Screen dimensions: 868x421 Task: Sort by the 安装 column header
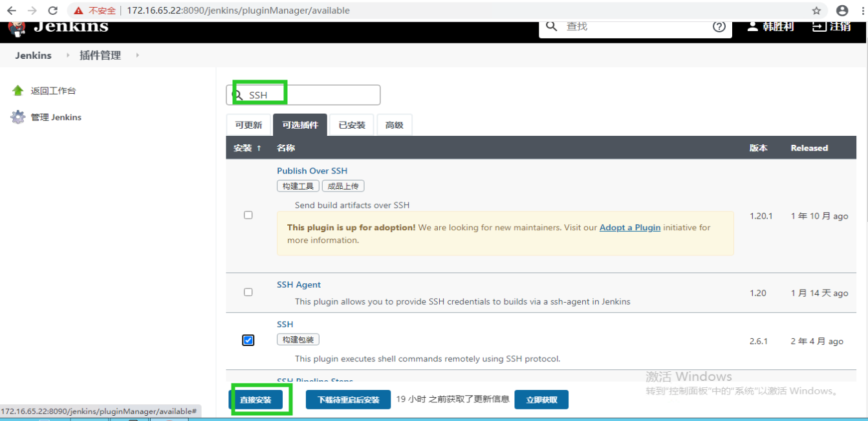coord(248,148)
